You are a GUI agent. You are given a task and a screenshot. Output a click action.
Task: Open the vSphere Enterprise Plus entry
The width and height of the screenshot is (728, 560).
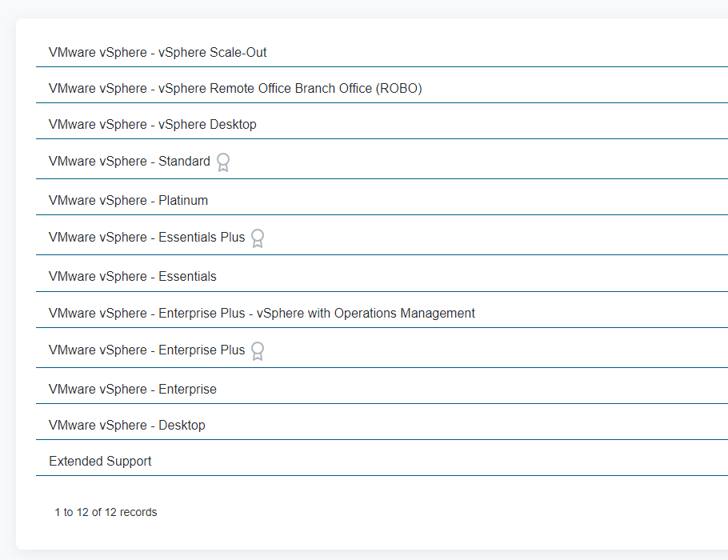tap(148, 350)
